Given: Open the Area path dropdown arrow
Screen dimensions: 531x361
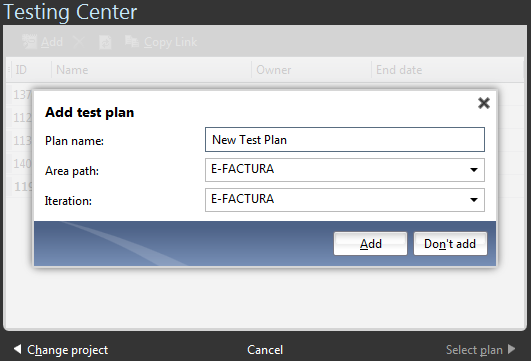Looking at the screenshot, I should point(474,170).
